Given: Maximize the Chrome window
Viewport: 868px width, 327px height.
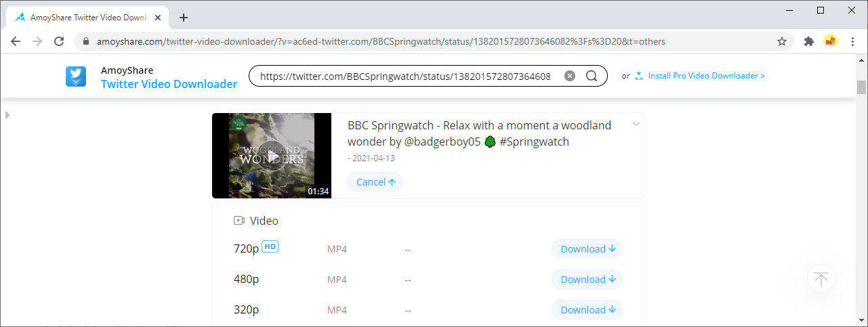Looking at the screenshot, I should [821, 10].
